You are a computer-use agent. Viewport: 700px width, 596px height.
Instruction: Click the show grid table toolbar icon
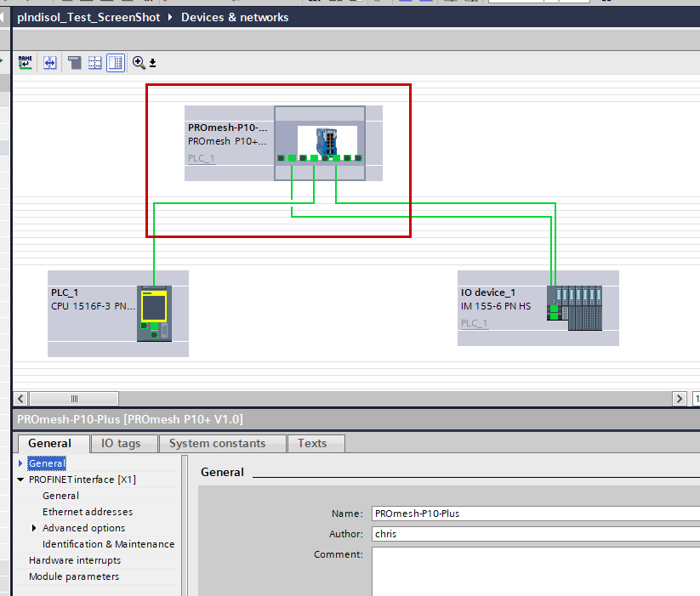[94, 62]
